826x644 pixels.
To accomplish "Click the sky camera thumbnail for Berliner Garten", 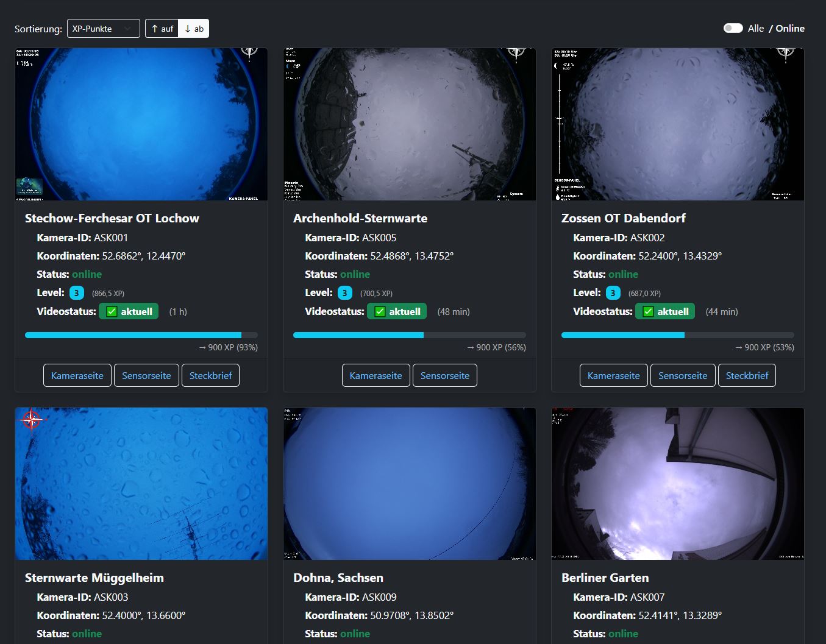I will click(x=677, y=483).
